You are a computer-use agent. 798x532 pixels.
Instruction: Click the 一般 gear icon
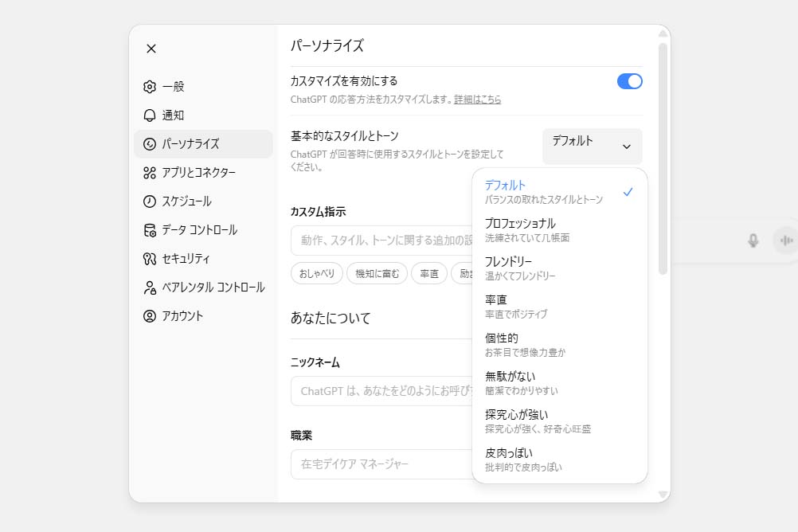coord(150,87)
